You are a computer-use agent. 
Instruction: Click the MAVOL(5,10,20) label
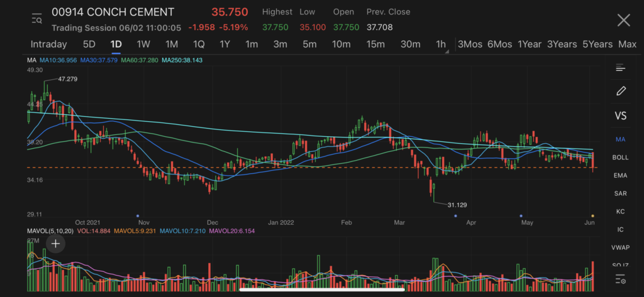click(50, 231)
